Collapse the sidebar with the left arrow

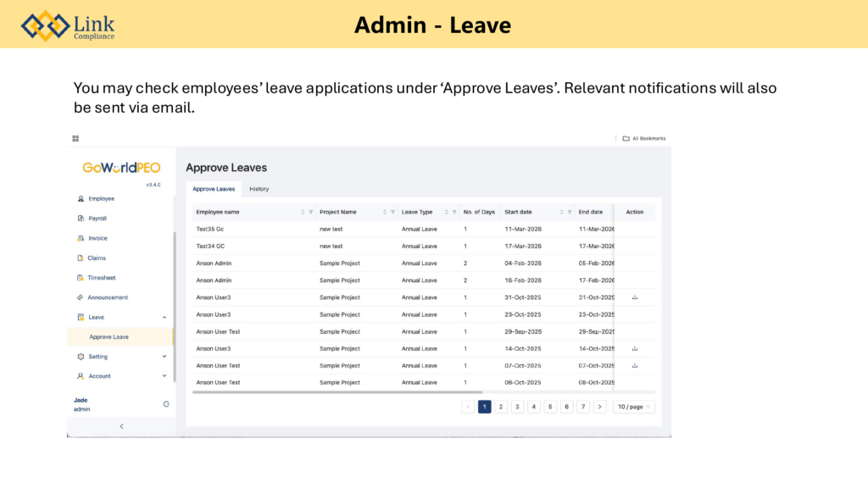[x=121, y=426]
